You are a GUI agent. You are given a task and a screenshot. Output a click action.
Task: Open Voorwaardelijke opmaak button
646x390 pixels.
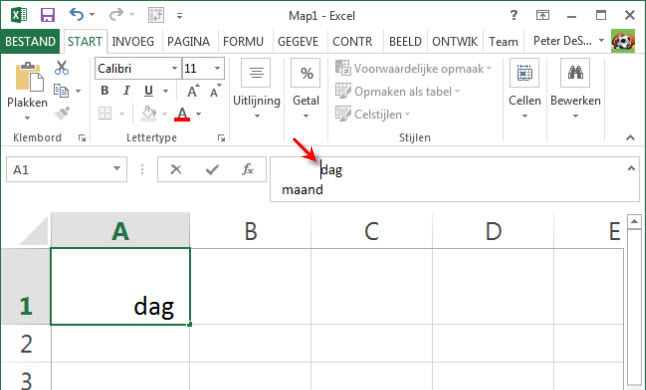point(413,68)
